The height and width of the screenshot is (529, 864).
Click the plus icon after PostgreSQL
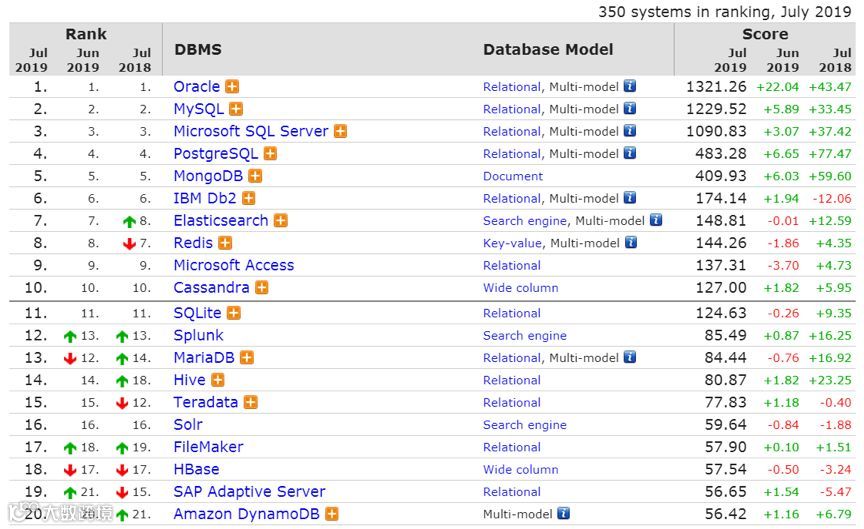270,154
